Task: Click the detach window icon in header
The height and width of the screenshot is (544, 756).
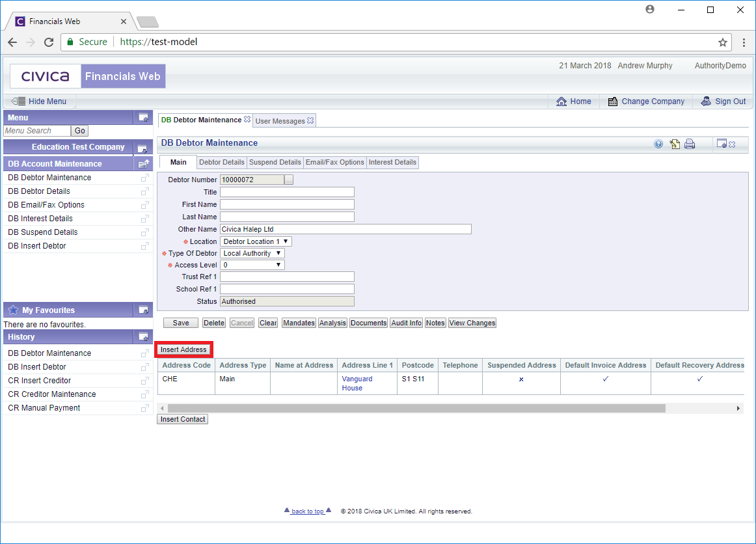Action: click(722, 144)
